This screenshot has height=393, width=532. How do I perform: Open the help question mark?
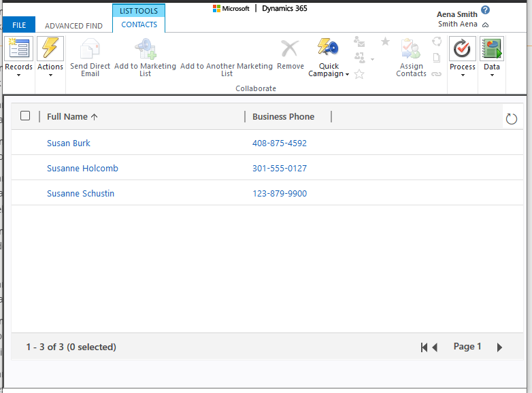pyautogui.click(x=486, y=10)
